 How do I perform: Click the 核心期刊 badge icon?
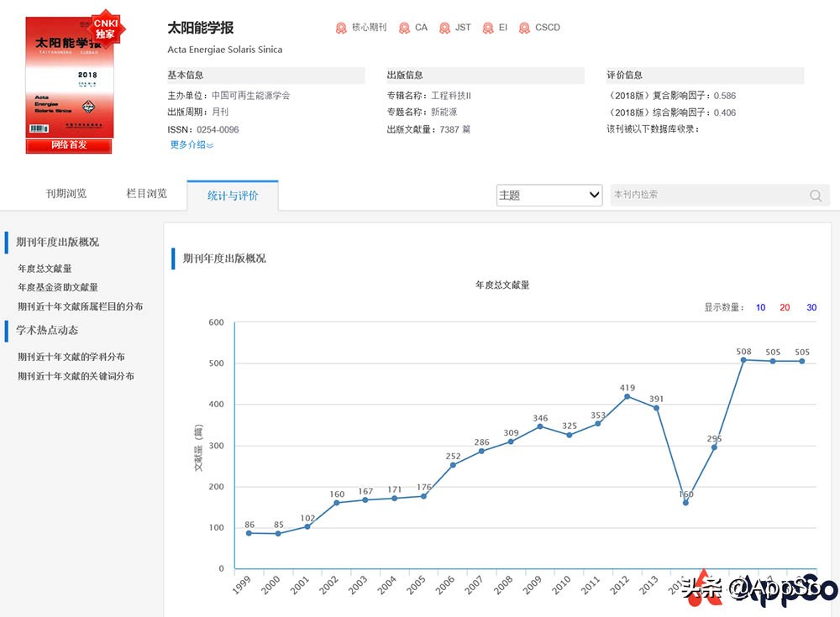339,27
